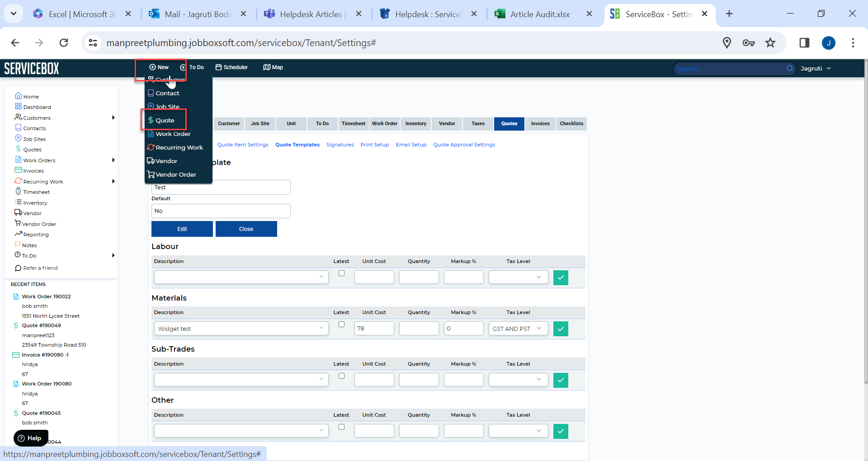Viewport: 868px width, 461px height.
Task: Toggle Latest checkbox in Other row
Action: 341,427
